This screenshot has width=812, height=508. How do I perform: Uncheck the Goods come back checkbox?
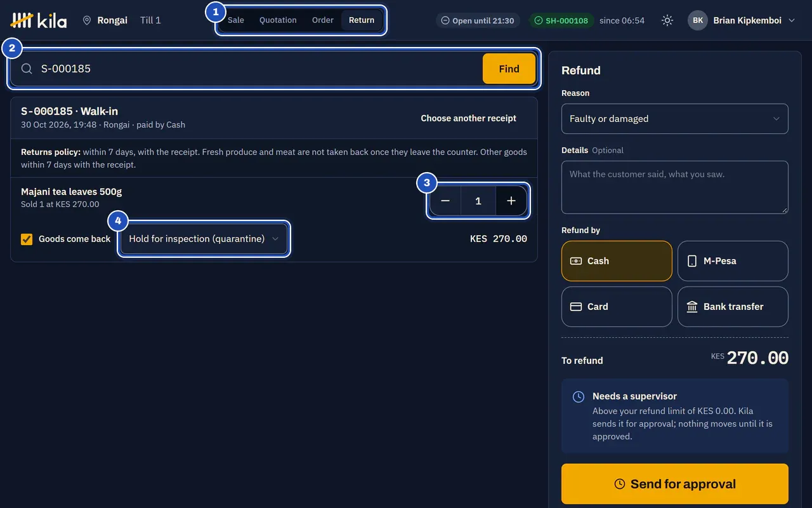(27, 239)
